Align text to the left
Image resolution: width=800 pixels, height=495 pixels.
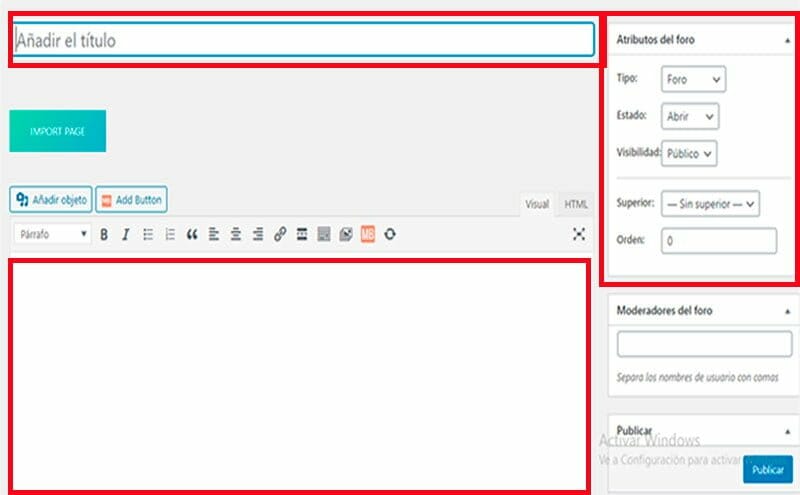[214, 234]
